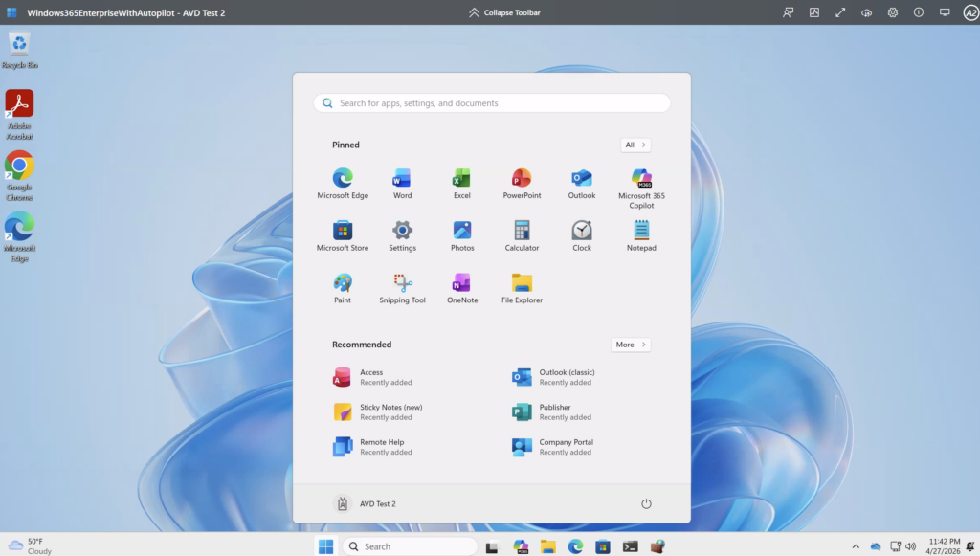980x556 pixels.
Task: Open the volume speaker control in tray
Action: pyautogui.click(x=909, y=546)
